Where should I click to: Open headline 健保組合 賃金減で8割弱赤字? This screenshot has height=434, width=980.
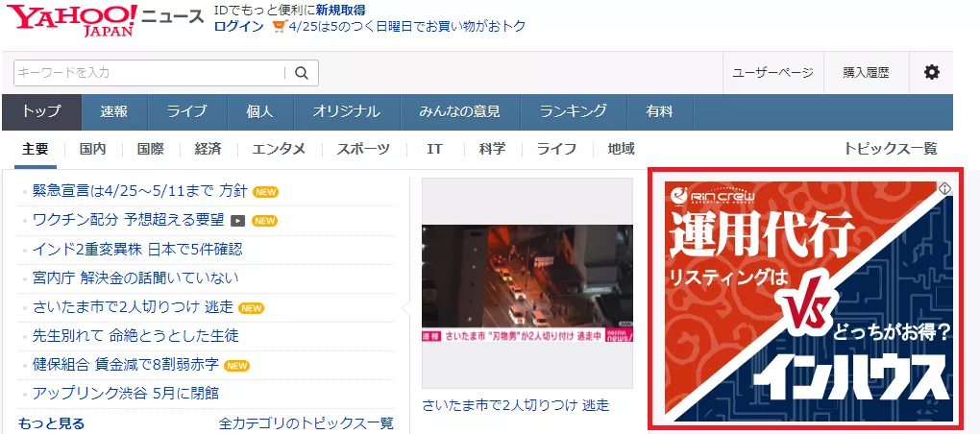[x=126, y=365]
